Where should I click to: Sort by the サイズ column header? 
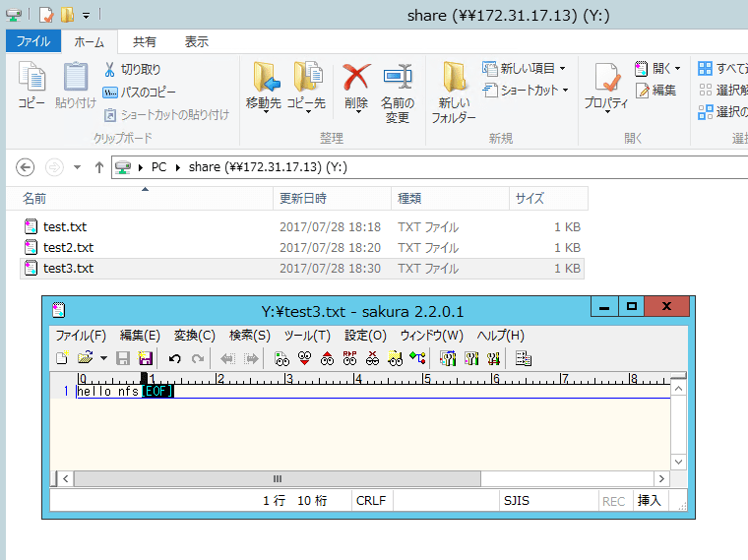(x=548, y=199)
